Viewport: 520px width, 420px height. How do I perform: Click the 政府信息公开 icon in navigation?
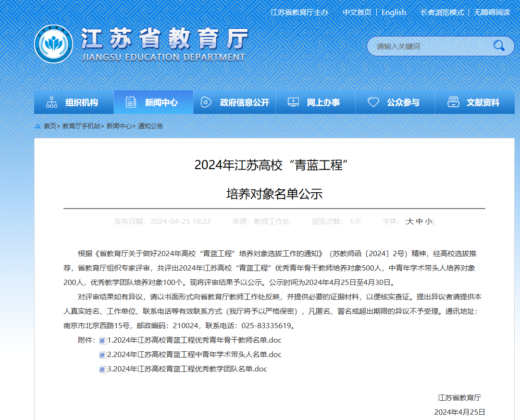pyautogui.click(x=206, y=102)
